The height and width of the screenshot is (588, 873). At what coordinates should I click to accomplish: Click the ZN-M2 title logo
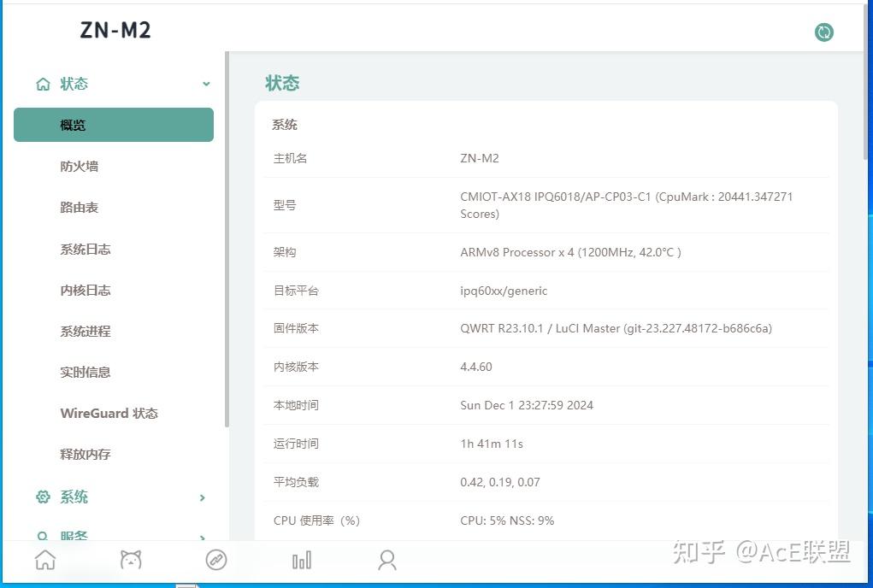click(x=115, y=30)
